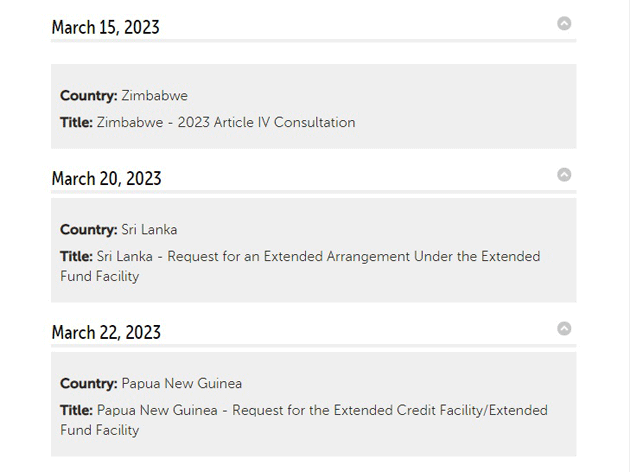630x472 pixels.
Task: Open Sri Lanka Extended Arrangement request title
Action: tap(318, 256)
